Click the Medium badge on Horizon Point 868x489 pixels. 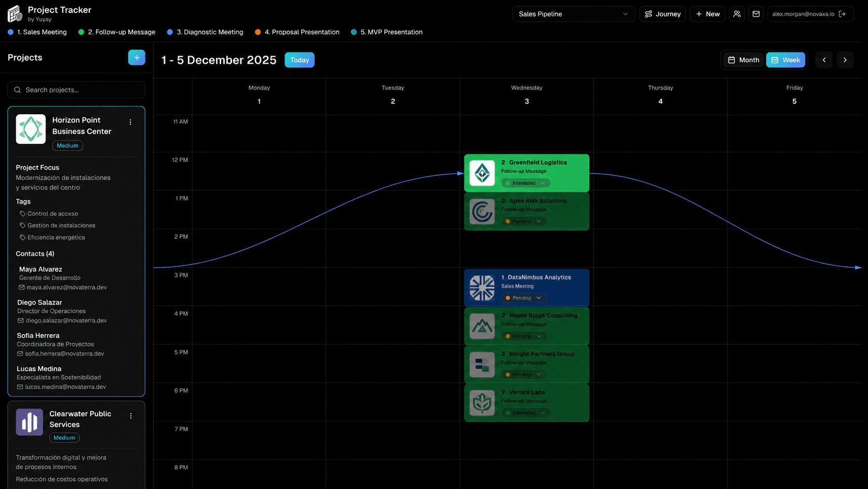[67, 146]
